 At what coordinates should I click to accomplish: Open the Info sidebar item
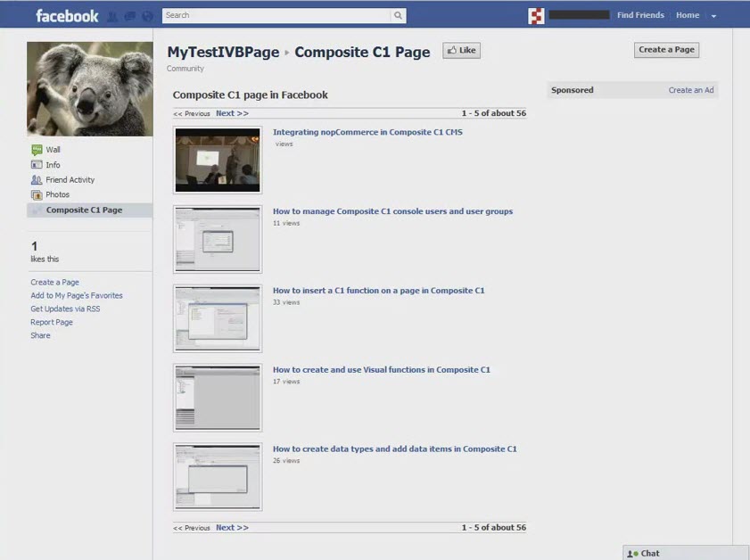[x=53, y=165]
